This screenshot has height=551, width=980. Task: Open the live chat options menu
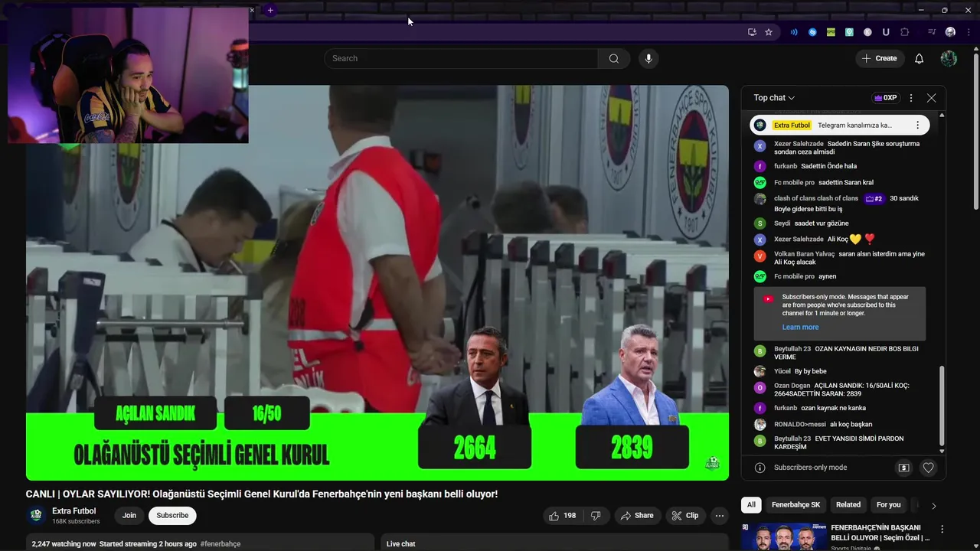click(911, 98)
